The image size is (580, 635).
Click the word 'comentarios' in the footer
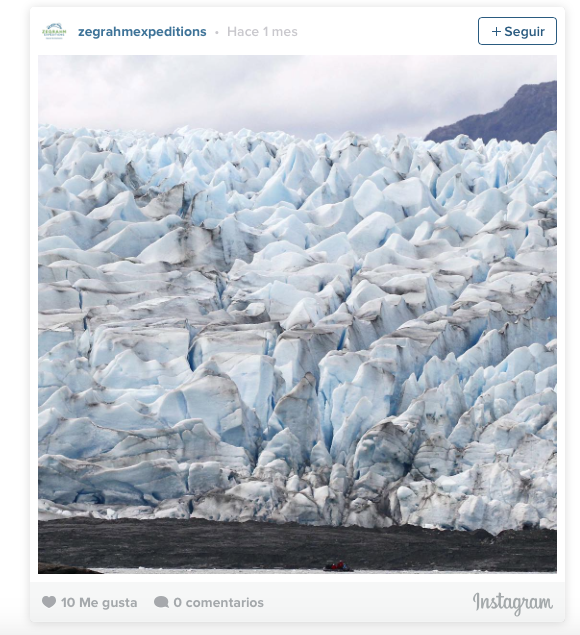tap(224, 603)
